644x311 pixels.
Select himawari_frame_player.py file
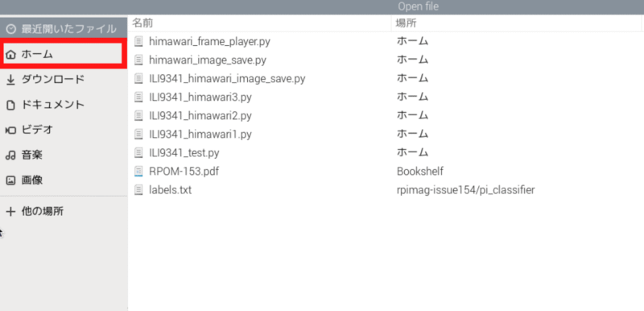[x=386, y=41]
